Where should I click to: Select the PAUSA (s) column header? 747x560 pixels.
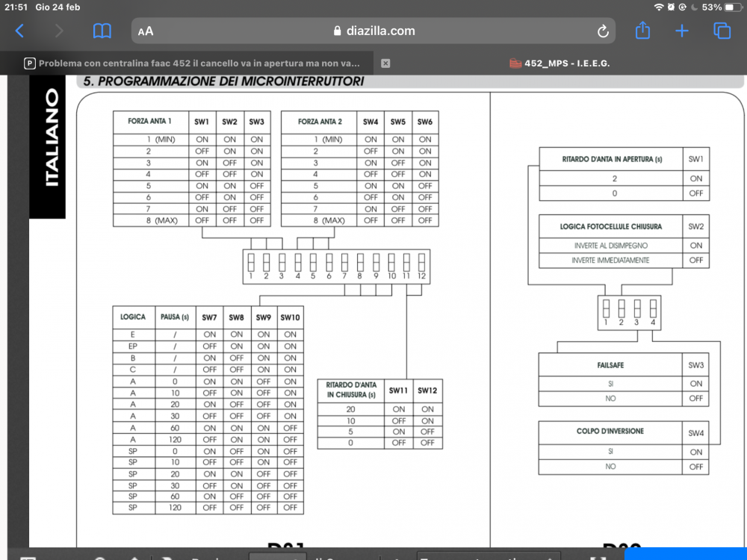click(x=175, y=317)
